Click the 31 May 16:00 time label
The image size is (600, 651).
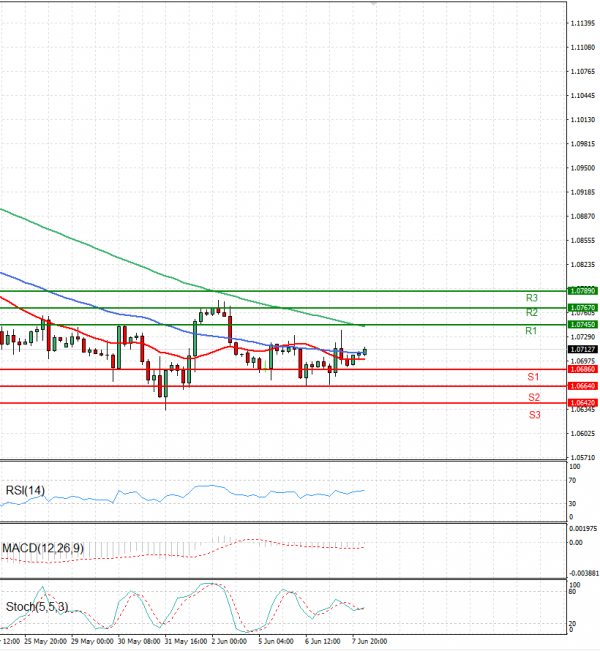pos(186,641)
